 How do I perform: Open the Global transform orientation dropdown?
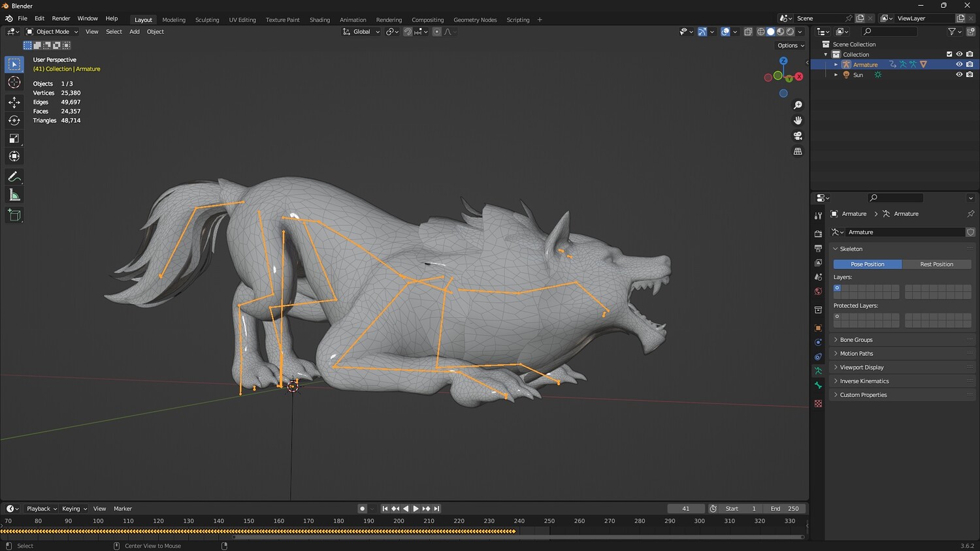[361, 31]
